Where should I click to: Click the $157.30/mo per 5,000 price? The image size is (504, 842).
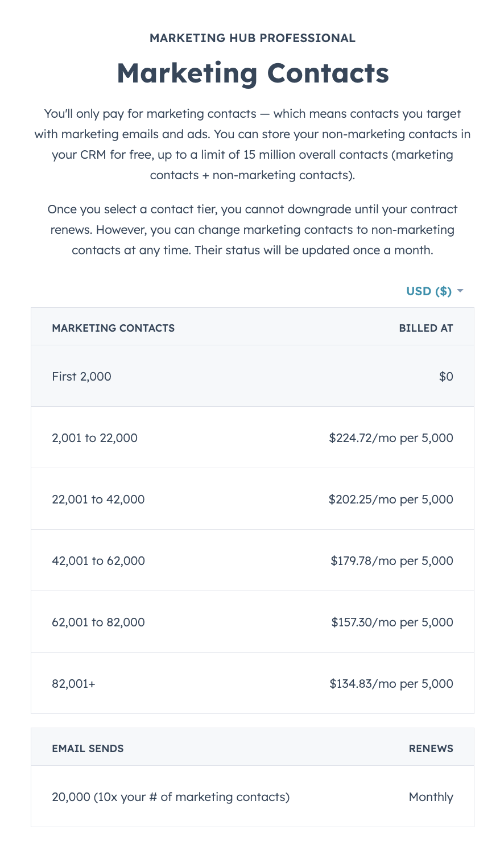coord(392,622)
